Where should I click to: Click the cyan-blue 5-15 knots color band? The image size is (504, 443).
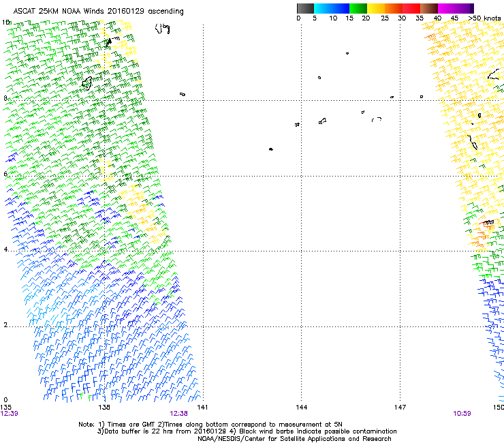(332, 8)
